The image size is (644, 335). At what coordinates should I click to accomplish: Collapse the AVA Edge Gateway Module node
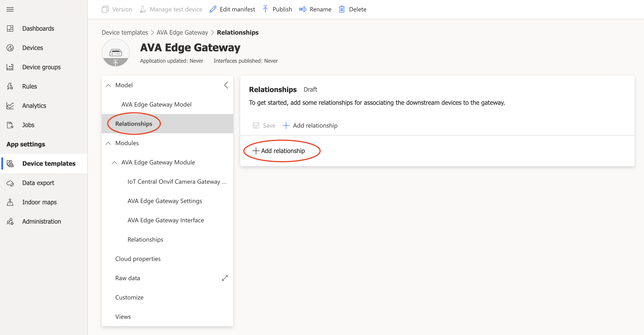pos(114,162)
